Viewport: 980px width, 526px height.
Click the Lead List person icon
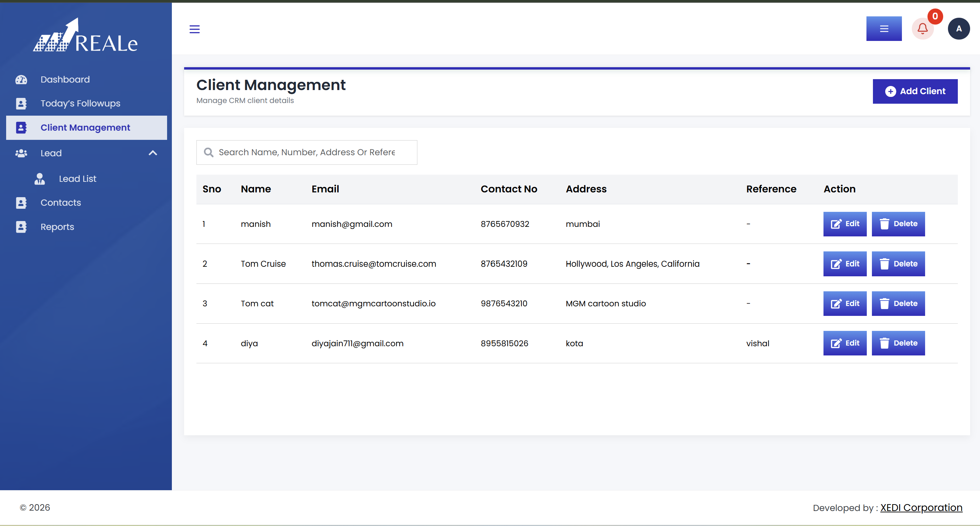(40, 178)
